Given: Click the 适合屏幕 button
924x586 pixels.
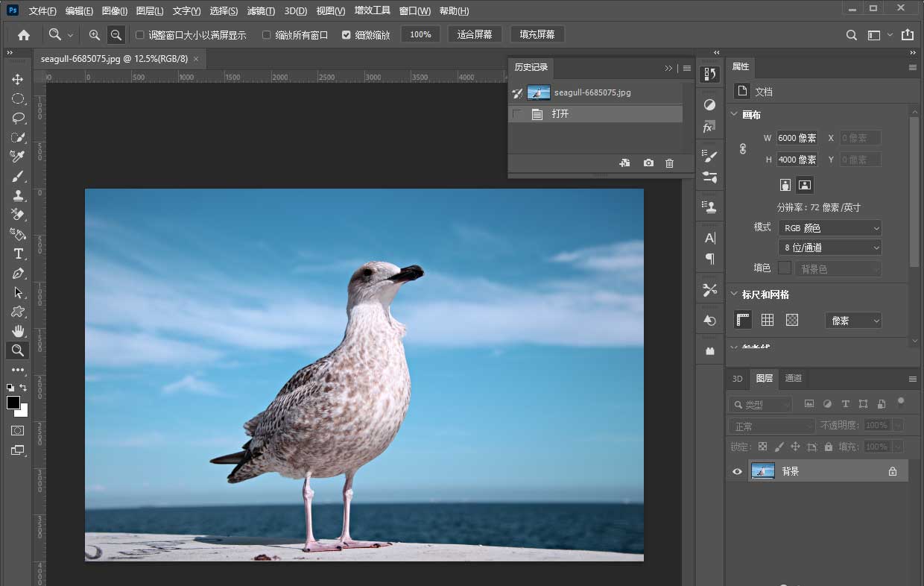Looking at the screenshot, I should 475,35.
